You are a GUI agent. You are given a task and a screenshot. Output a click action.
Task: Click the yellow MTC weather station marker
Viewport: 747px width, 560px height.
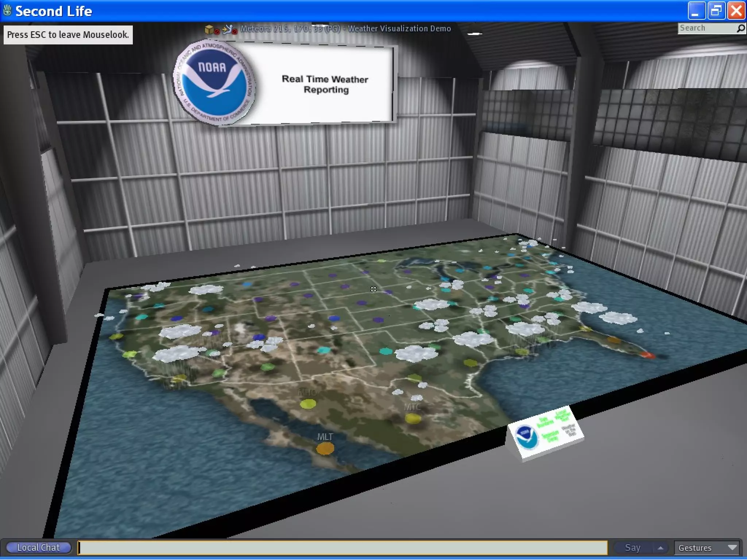tap(413, 419)
